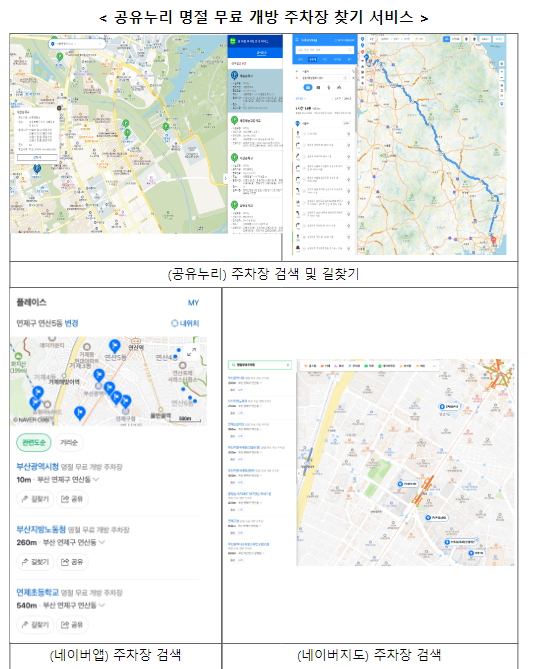Open the 부산광역시청 place link
This screenshot has width=539, height=669.
point(38,466)
